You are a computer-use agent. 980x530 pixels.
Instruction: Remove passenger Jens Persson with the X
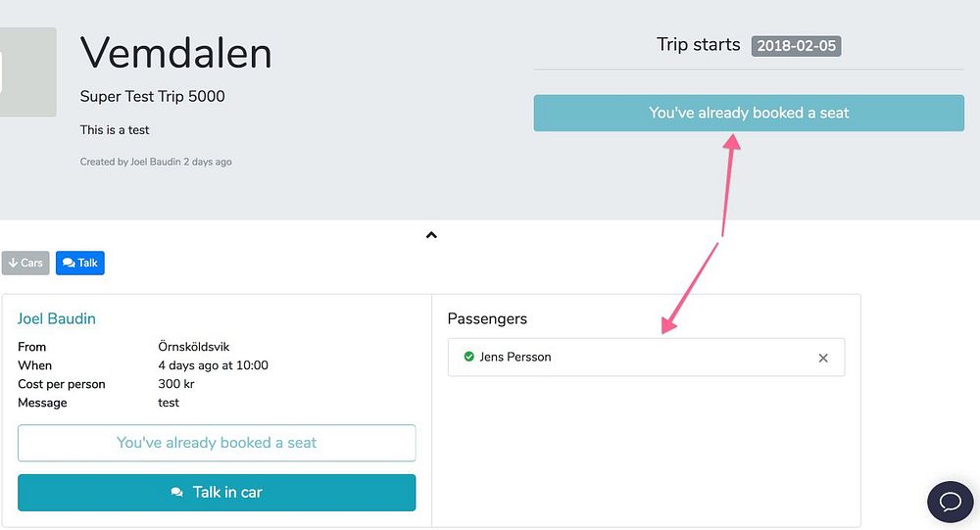[x=823, y=358]
